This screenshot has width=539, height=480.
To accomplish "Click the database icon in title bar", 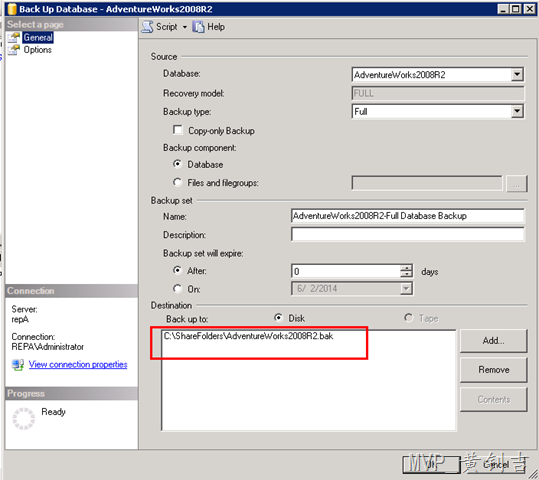I will coord(12,9).
